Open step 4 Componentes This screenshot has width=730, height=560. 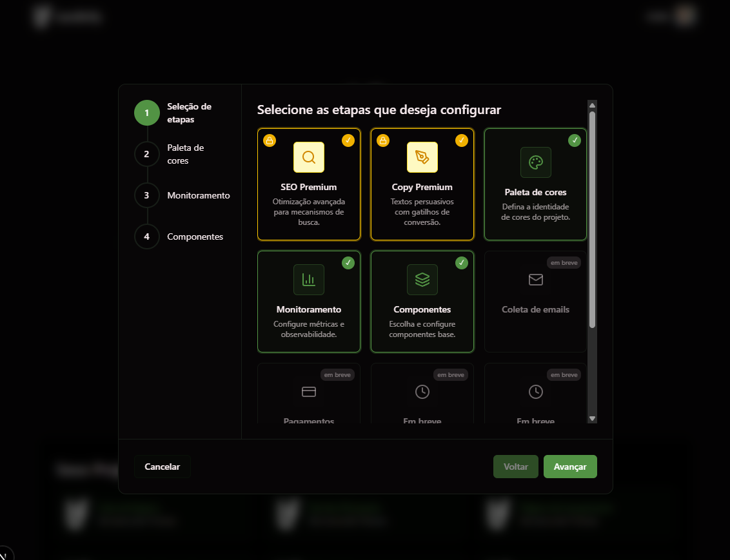147,237
